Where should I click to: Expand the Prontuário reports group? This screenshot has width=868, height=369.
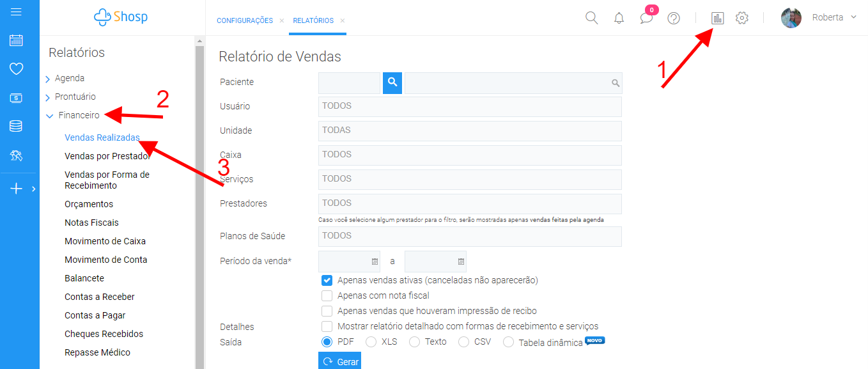[x=47, y=97]
